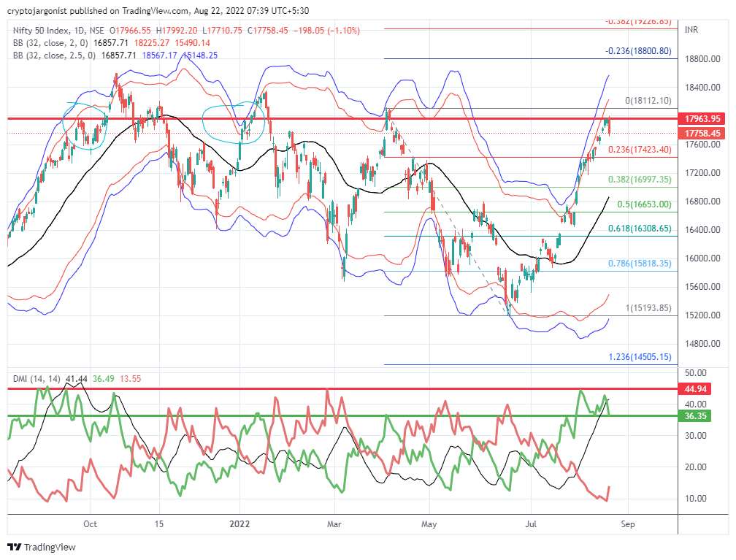Click Fibonacci level 0.382(16997.35)
The image size is (736, 560).
640,180
